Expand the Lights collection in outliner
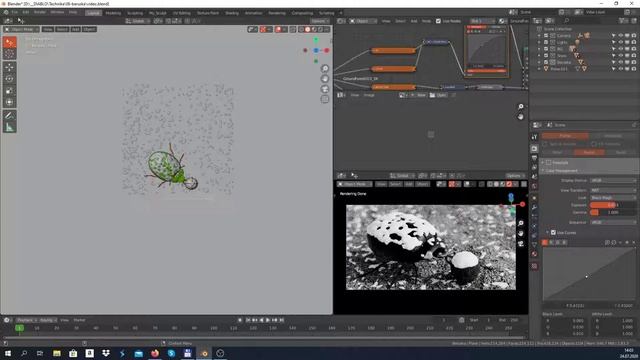The height and width of the screenshot is (360, 640). [540, 42]
